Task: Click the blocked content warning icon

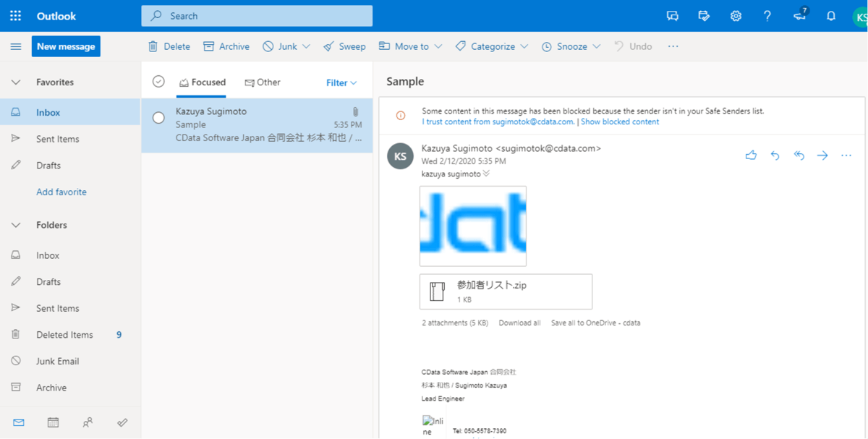Action: 400,116
